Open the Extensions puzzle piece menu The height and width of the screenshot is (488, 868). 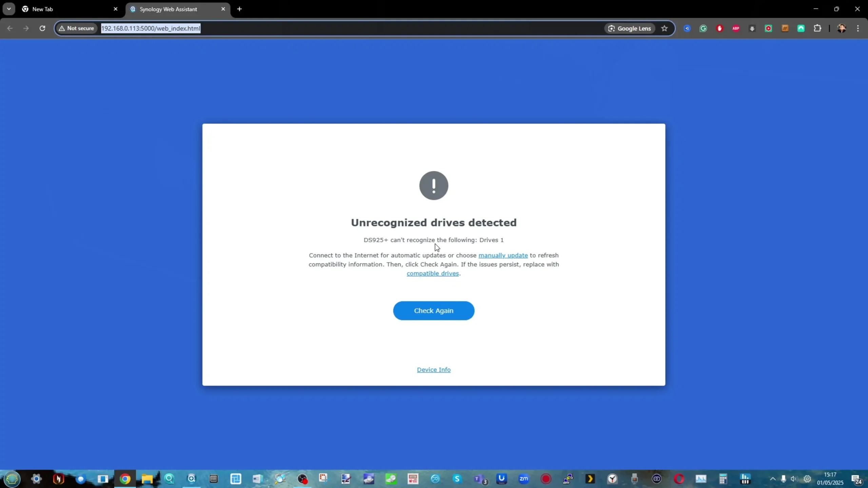817,28
